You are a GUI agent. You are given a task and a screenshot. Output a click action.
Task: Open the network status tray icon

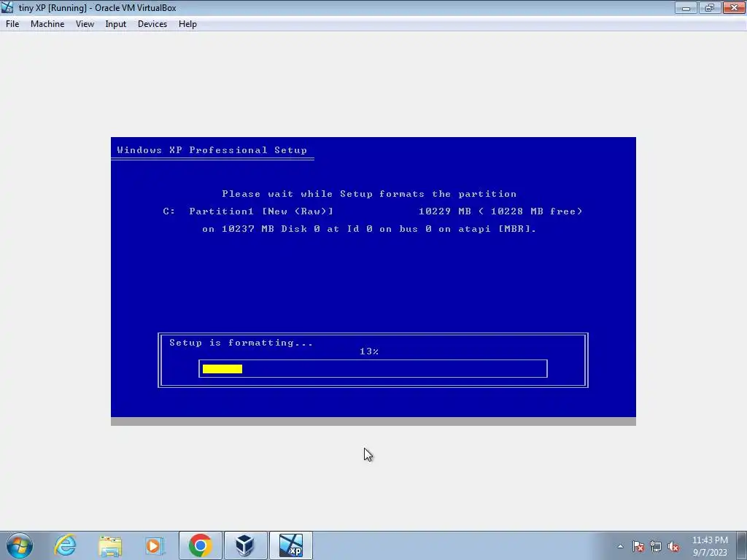tap(656, 546)
